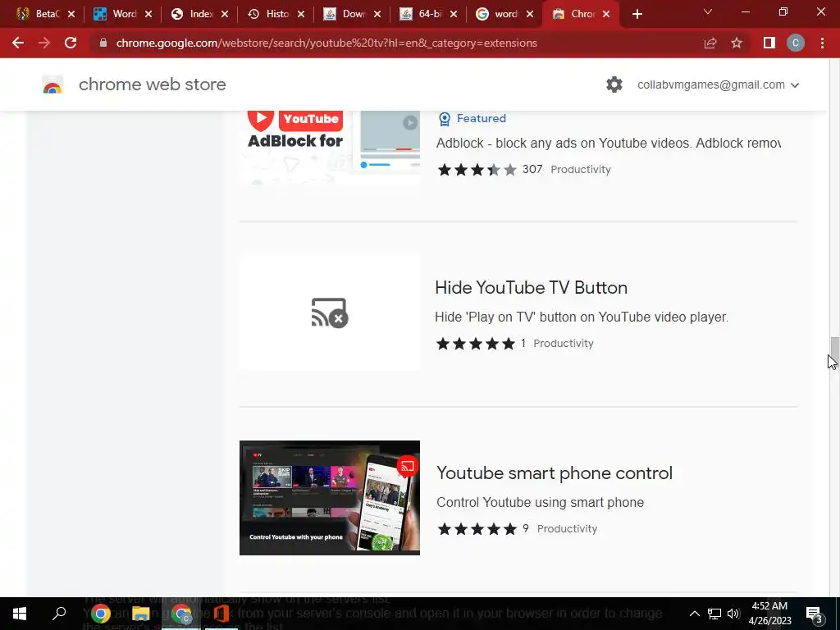The image size is (840, 630).
Task: Click the 307 ratings star row
Action: point(477,170)
